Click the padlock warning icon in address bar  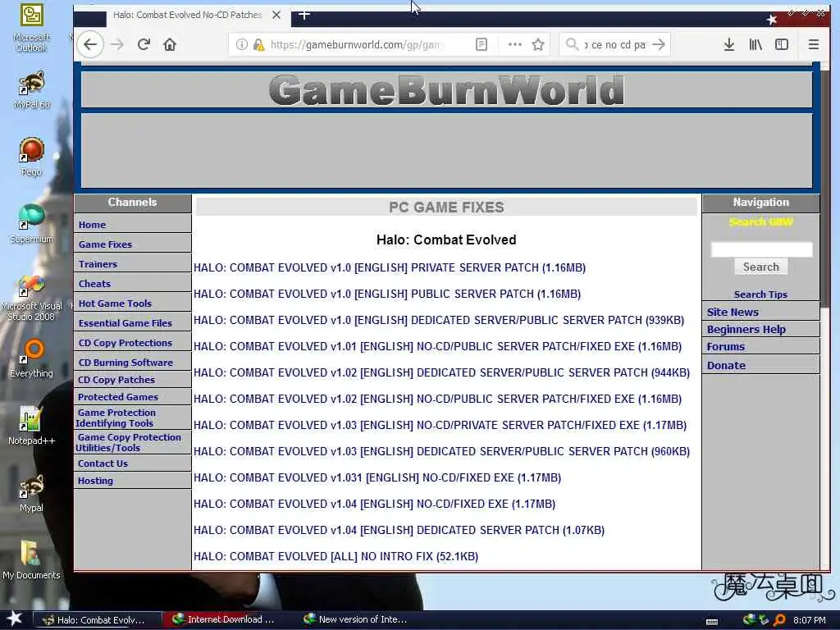click(258, 44)
